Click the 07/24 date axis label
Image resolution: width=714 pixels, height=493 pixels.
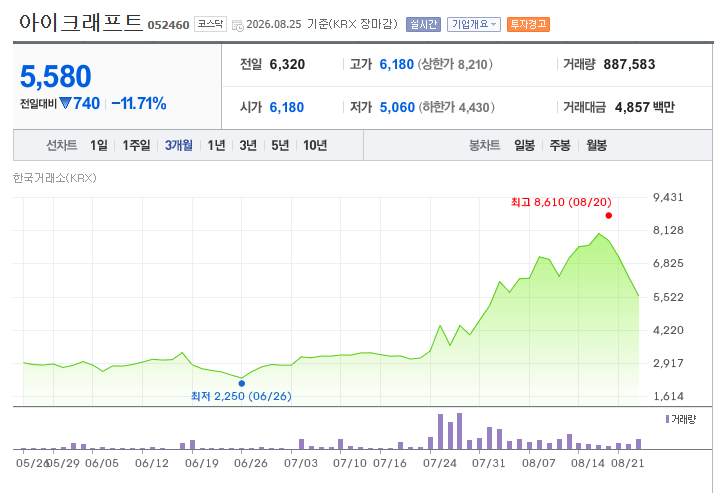439,463
